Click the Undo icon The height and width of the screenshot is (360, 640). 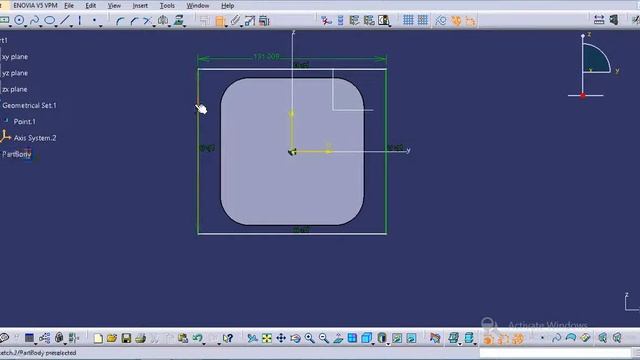[x=197, y=338]
